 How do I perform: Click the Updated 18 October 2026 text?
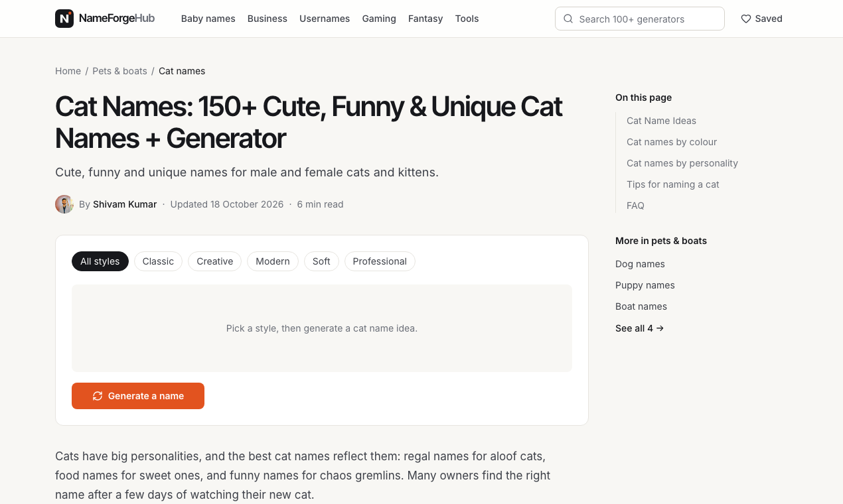[x=227, y=204]
